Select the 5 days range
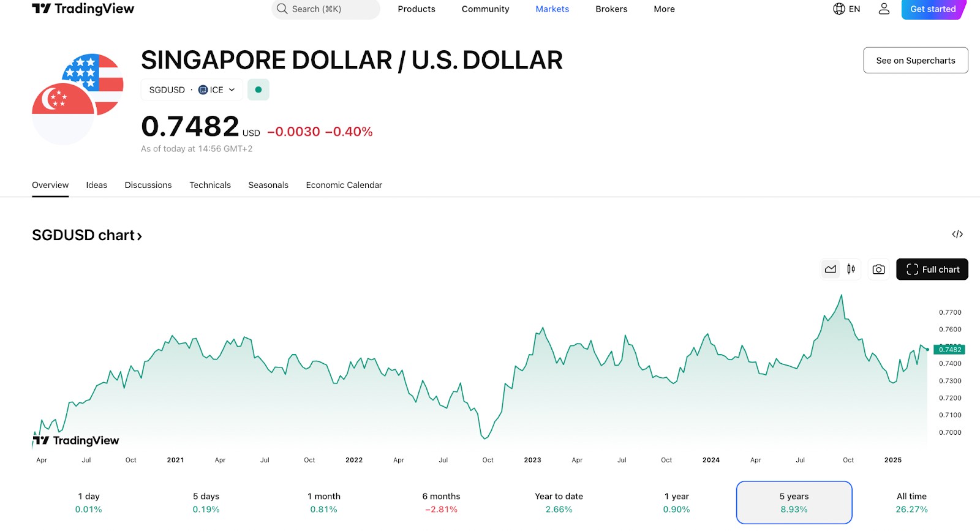The width and height of the screenshot is (980, 531). (x=206, y=502)
